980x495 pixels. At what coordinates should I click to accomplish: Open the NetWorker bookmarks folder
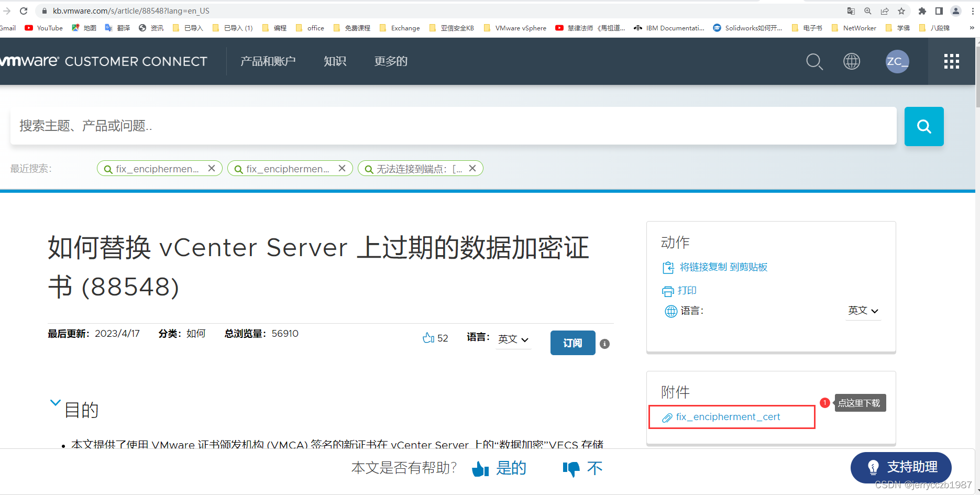pos(854,28)
